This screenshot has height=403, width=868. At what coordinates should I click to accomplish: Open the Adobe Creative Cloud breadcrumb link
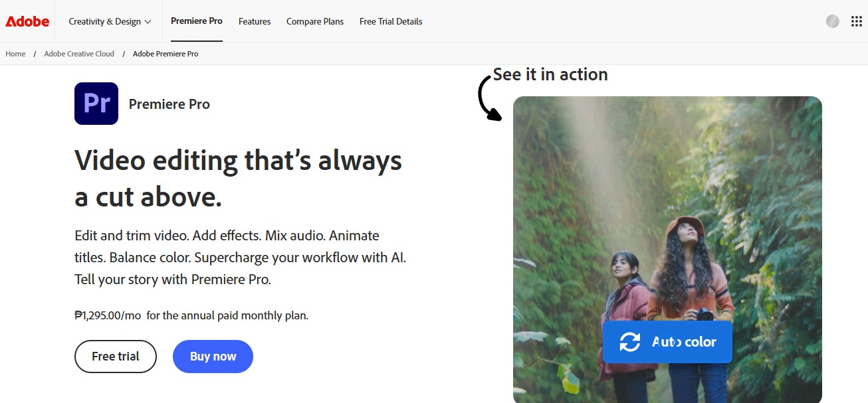[x=79, y=54]
